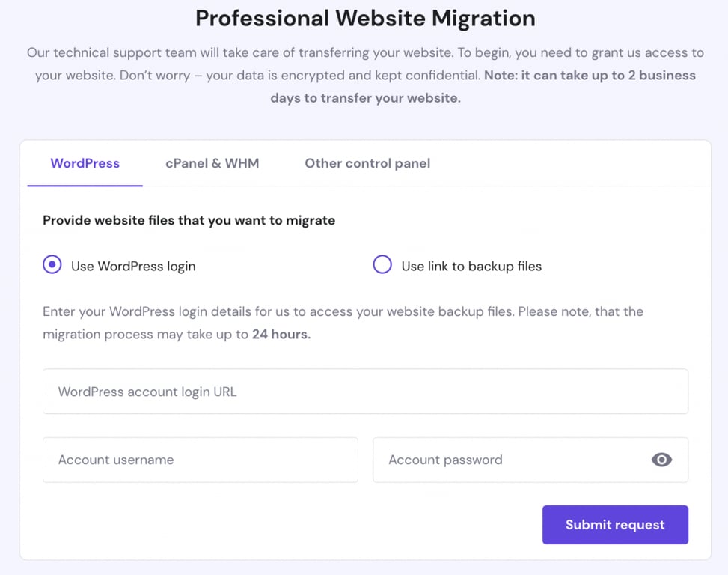728x575 pixels.
Task: Switch migration method to backup file link
Action: 382,264
